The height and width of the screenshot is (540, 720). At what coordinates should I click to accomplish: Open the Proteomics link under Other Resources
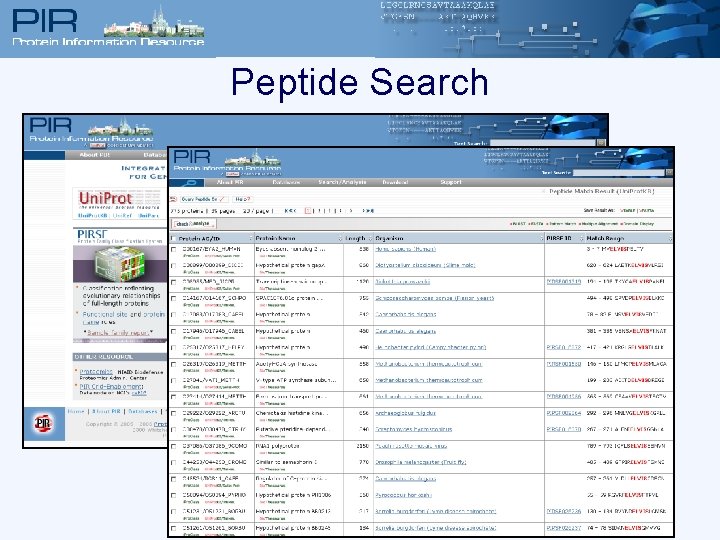96,371
